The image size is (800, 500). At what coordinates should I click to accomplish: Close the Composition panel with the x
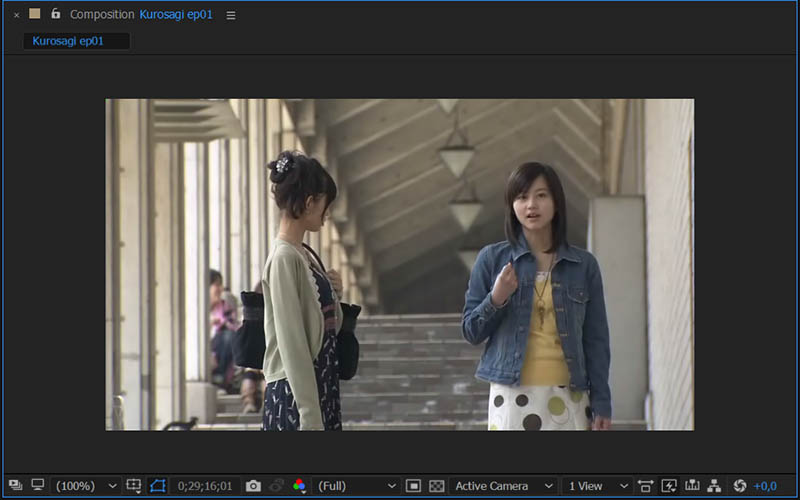pos(16,15)
